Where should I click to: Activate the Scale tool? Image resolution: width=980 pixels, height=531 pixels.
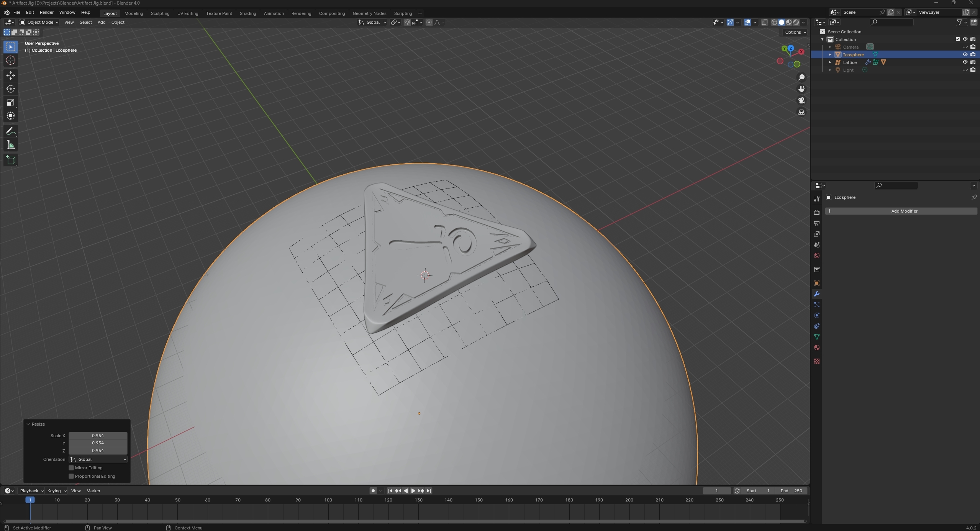[x=11, y=102]
